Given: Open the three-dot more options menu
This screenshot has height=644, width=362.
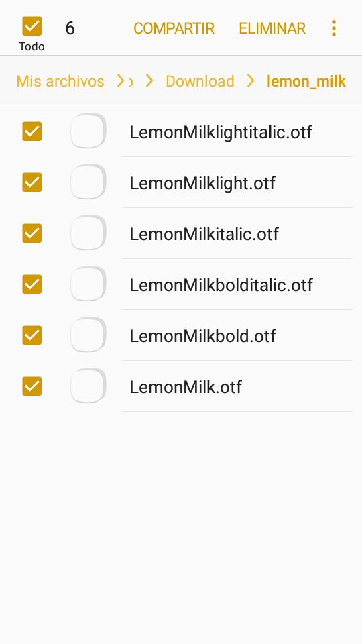Looking at the screenshot, I should click(x=334, y=28).
